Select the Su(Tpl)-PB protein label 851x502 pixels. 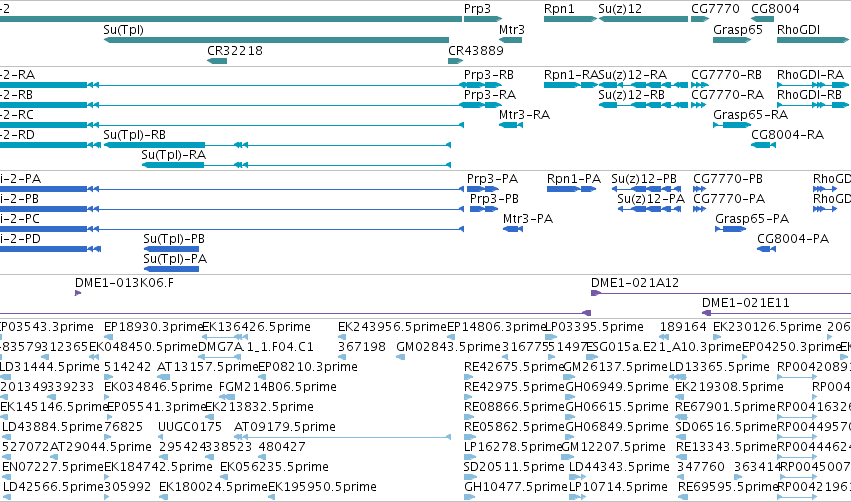click(x=174, y=239)
